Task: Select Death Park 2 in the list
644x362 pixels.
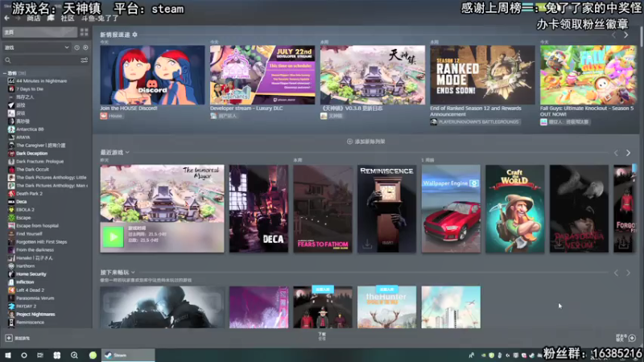Action: click(29, 194)
